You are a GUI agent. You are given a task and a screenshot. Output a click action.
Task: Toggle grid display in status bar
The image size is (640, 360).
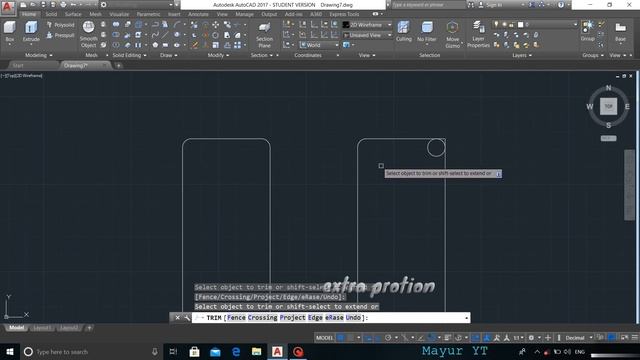click(x=340, y=338)
